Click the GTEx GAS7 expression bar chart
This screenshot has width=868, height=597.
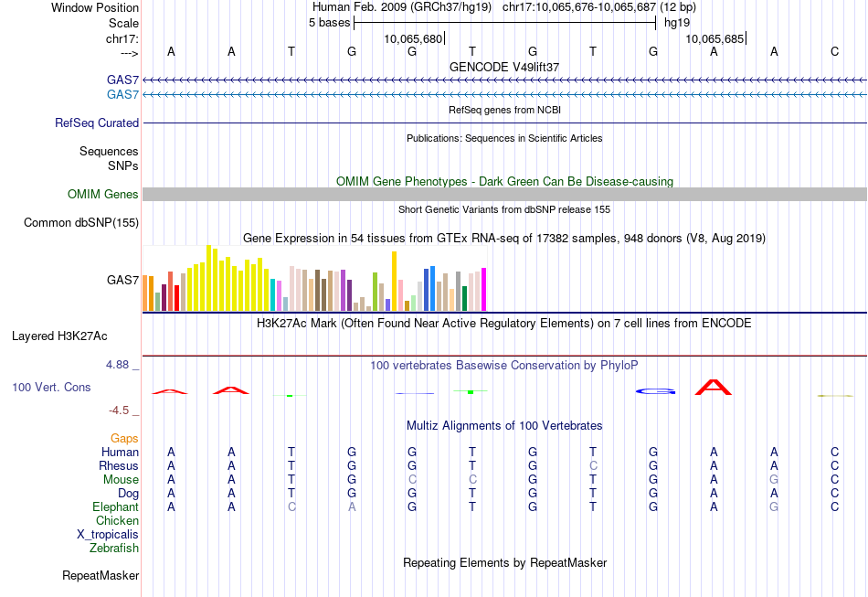pyautogui.click(x=314, y=279)
